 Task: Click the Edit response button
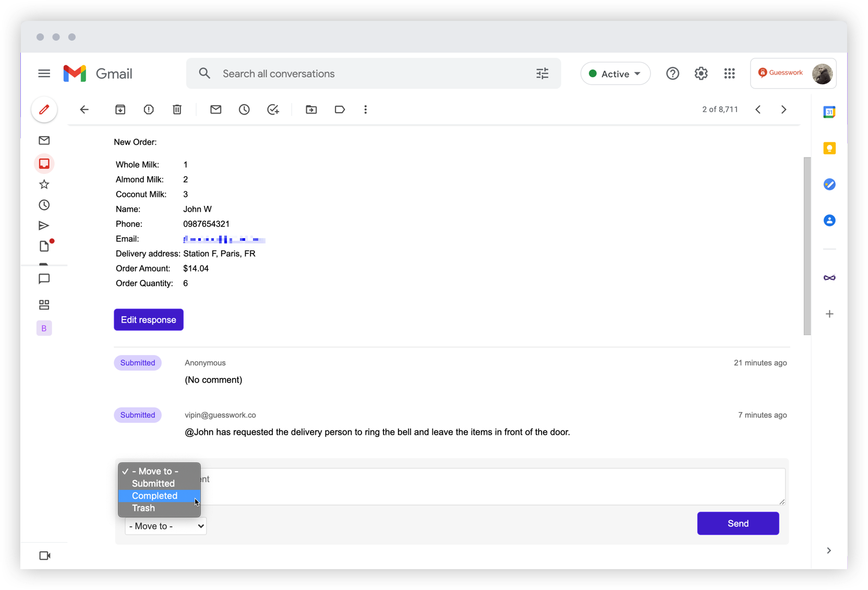(148, 319)
